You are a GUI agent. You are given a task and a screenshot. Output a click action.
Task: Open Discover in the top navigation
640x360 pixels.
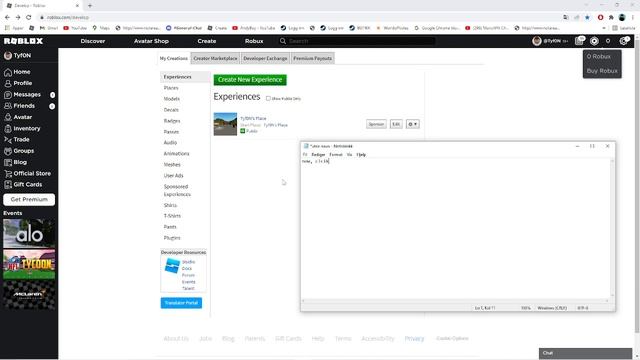click(93, 41)
